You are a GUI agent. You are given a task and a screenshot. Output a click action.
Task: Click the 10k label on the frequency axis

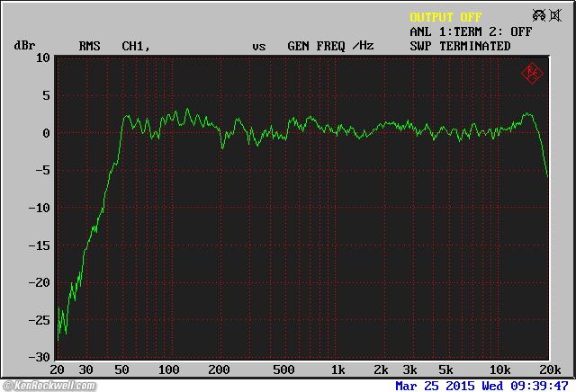pyautogui.click(x=499, y=370)
